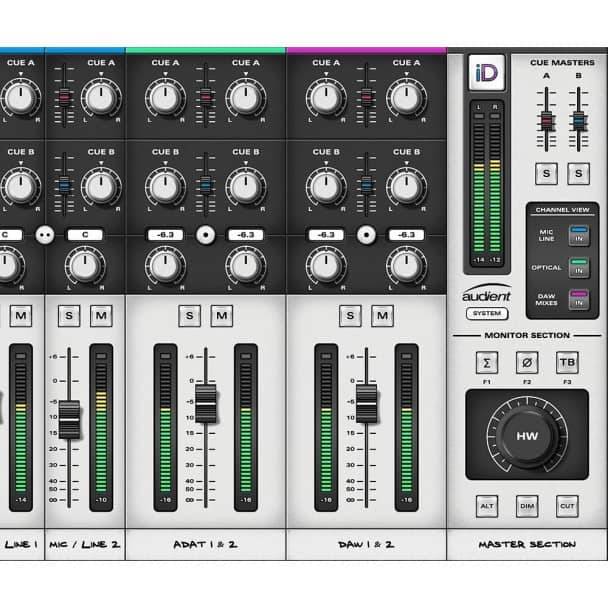The height and width of the screenshot is (608, 608).
Task: Click the iD logo icon
Action: pos(487,74)
